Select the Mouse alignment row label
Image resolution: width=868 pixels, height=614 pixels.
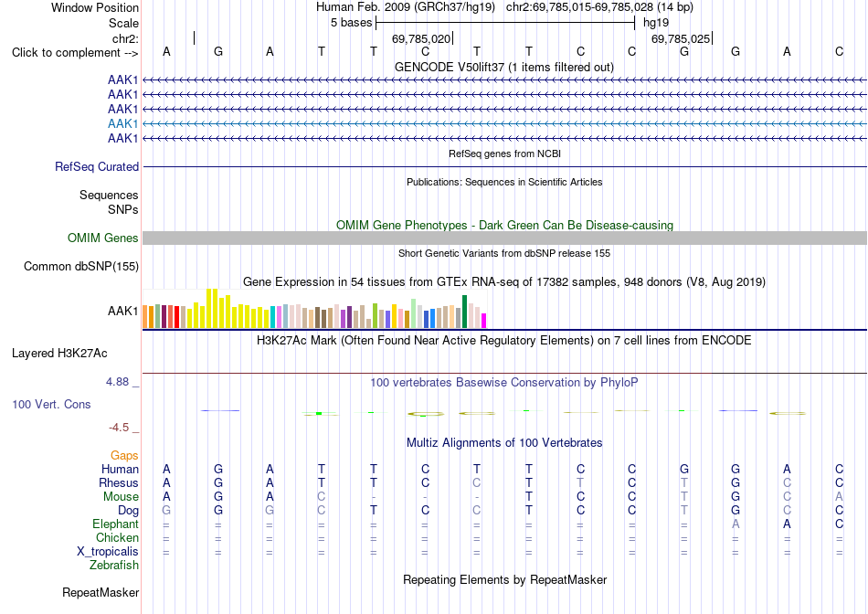pyautogui.click(x=121, y=497)
